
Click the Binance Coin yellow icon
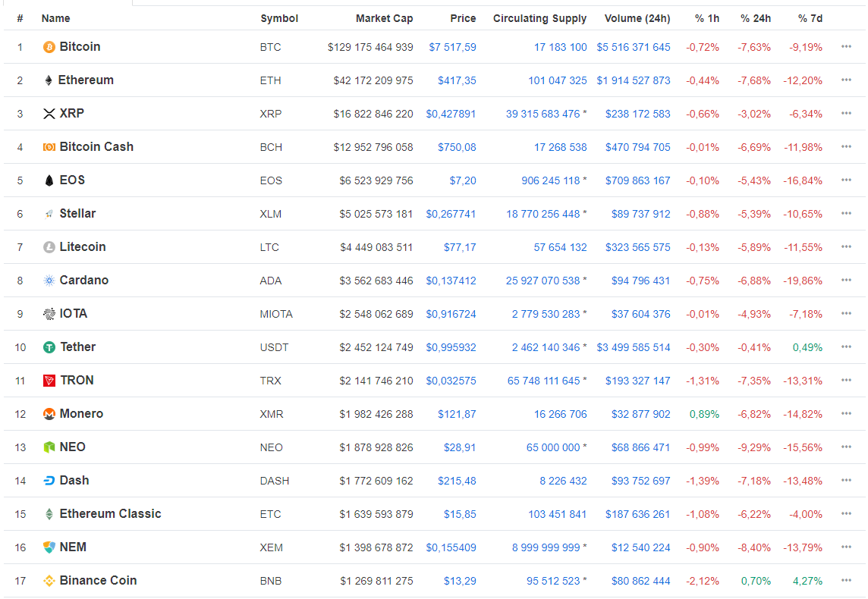click(49, 581)
